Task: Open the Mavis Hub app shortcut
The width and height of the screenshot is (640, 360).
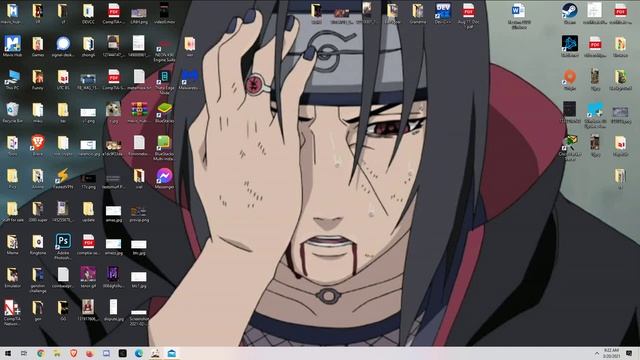Action: (x=12, y=44)
